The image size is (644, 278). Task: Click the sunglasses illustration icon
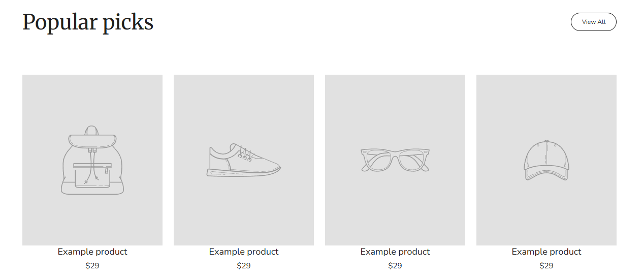395,160
